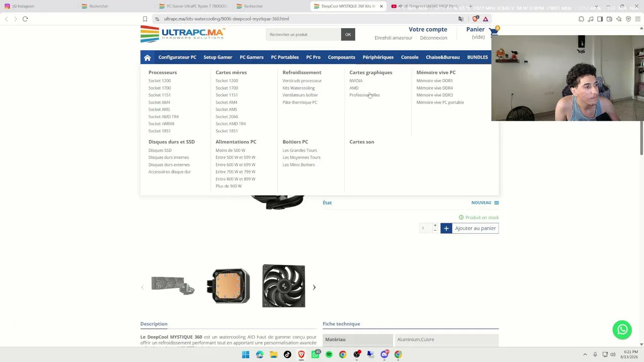Image resolution: width=644 pixels, height=362 pixels.
Task: Click the Déconnexion link
Action: coord(434,38)
